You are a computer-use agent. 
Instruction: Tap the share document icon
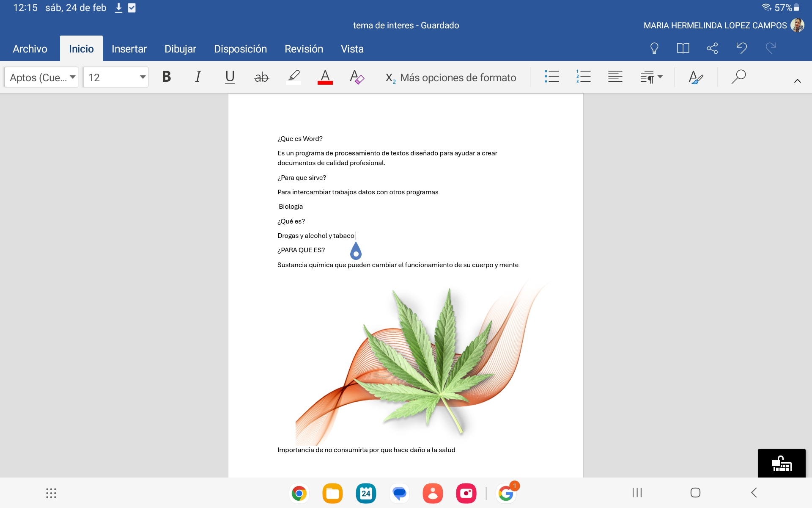(x=712, y=48)
